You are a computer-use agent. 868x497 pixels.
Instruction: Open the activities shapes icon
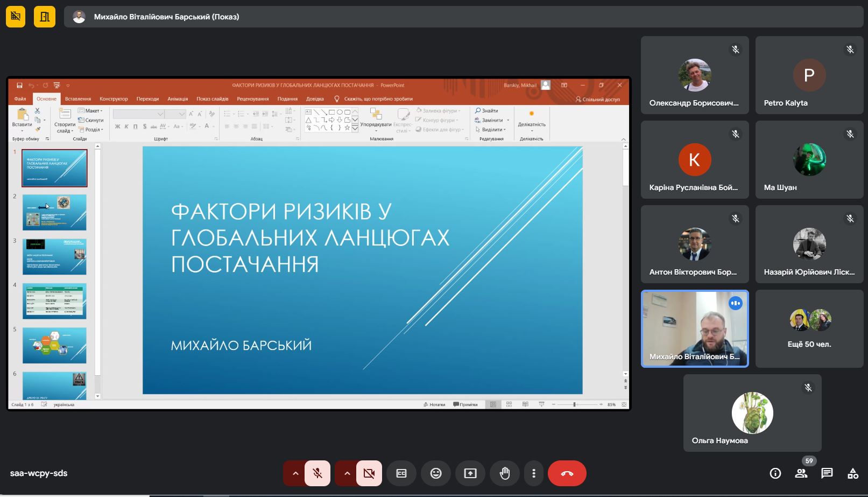click(852, 473)
